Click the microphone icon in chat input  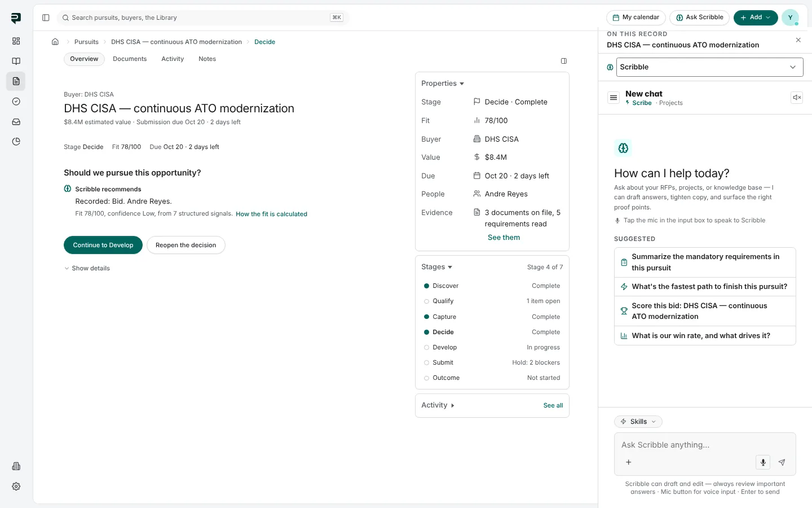point(762,462)
